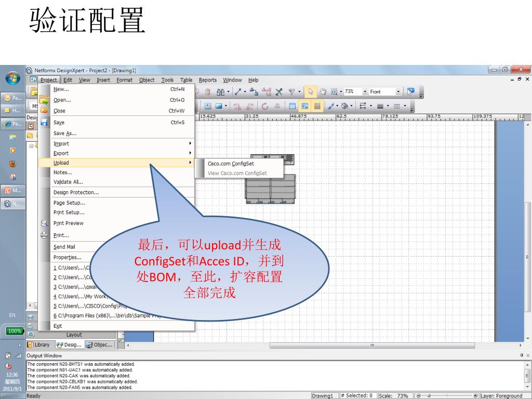Open the Reports menu

tap(208, 80)
